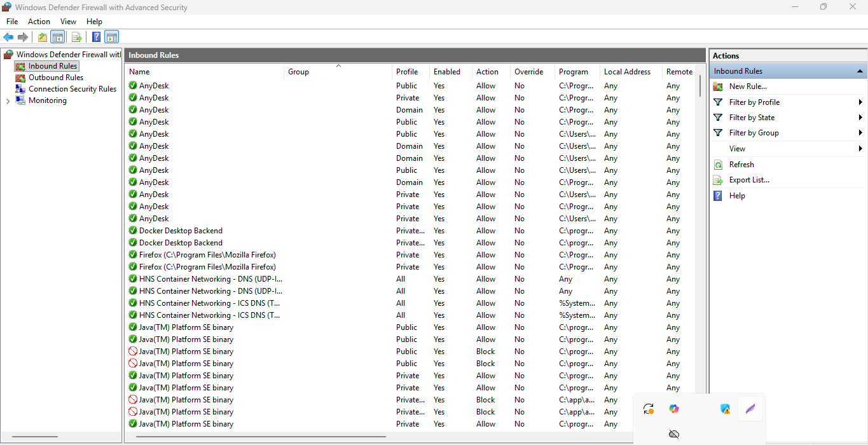The height and width of the screenshot is (445, 868).
Task: Select Outbound Rules in the console tree
Action: [55, 78]
